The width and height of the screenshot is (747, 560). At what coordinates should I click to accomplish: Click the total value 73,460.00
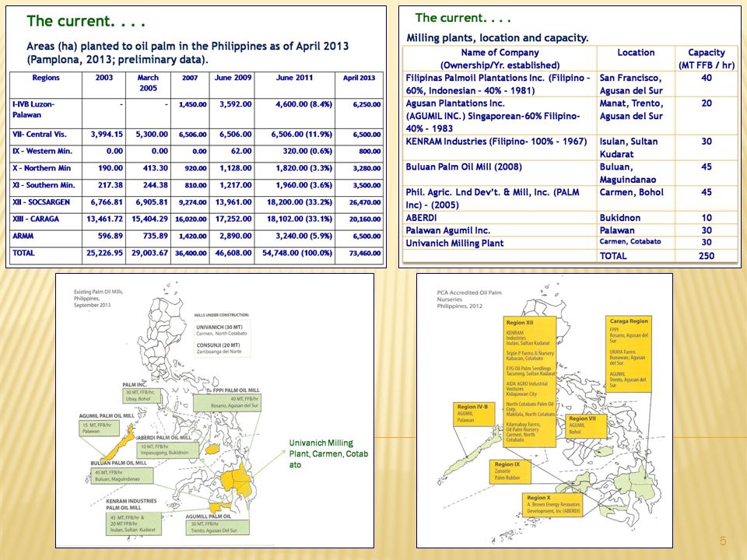click(365, 254)
